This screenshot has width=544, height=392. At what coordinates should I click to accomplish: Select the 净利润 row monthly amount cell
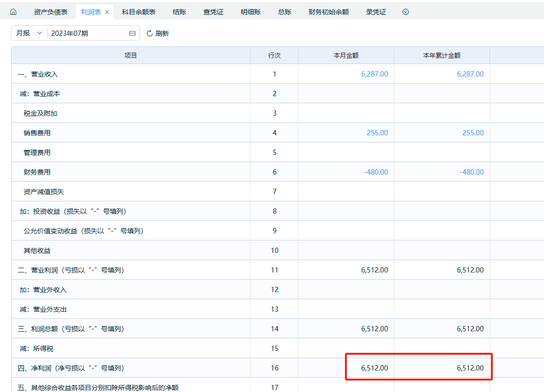point(374,368)
